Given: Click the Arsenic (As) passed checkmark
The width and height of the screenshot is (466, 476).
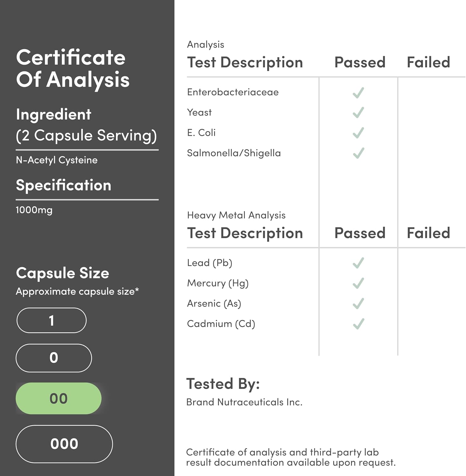Looking at the screenshot, I should (x=358, y=304).
